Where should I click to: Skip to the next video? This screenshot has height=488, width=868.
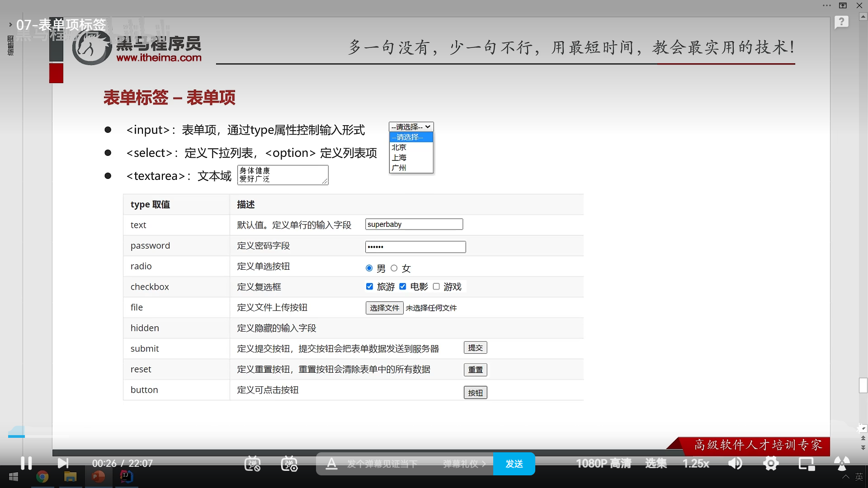click(63, 463)
